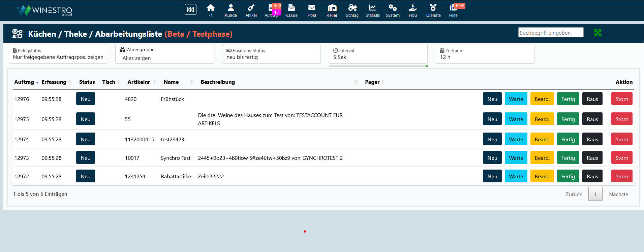
Task: Set order 12973 to Bearb. status
Action: (x=542, y=158)
